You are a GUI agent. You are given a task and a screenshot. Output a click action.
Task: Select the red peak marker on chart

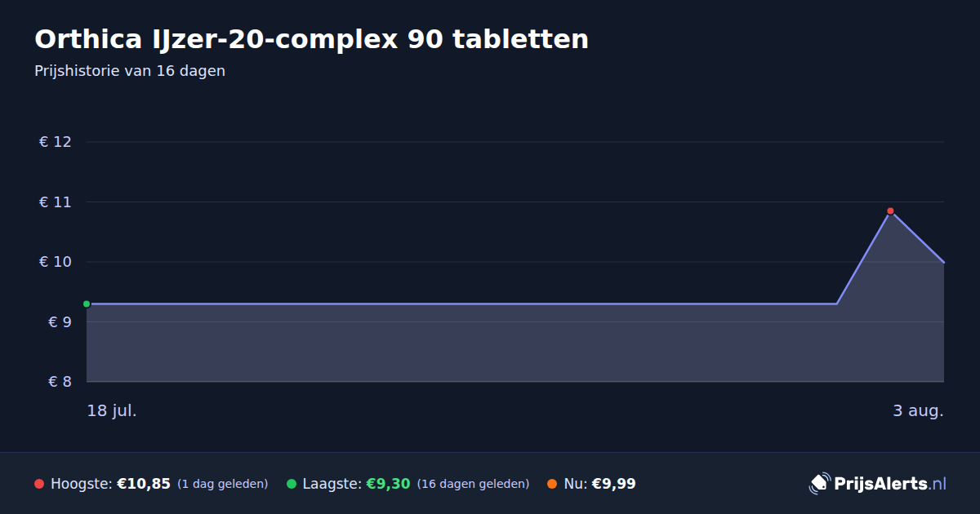[890, 211]
